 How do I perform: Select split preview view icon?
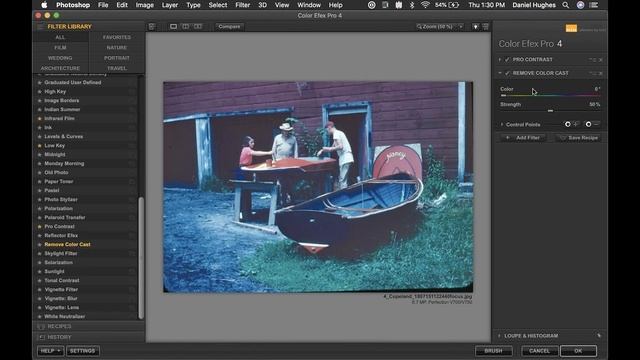186,27
